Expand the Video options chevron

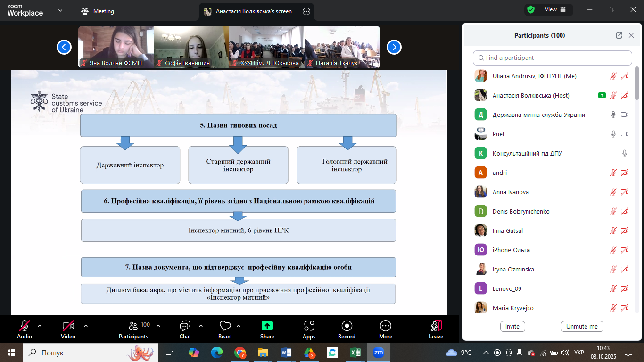click(x=86, y=326)
